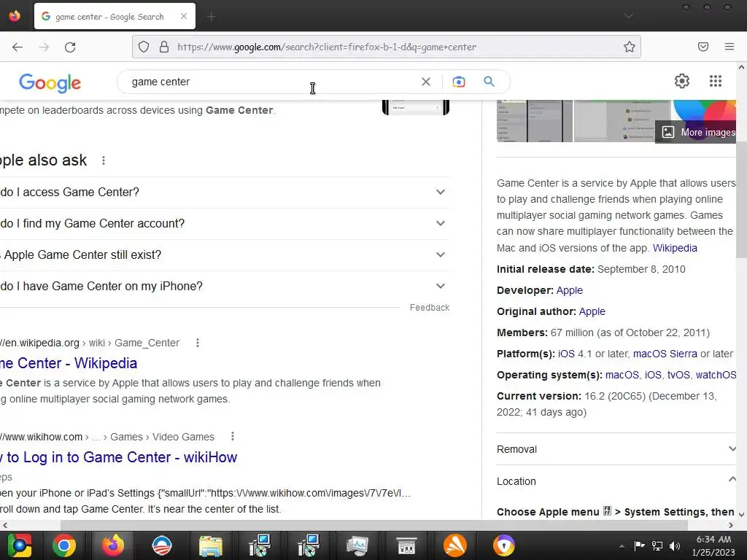
Task: Click the iOS link under Platform(s)
Action: [x=566, y=354]
